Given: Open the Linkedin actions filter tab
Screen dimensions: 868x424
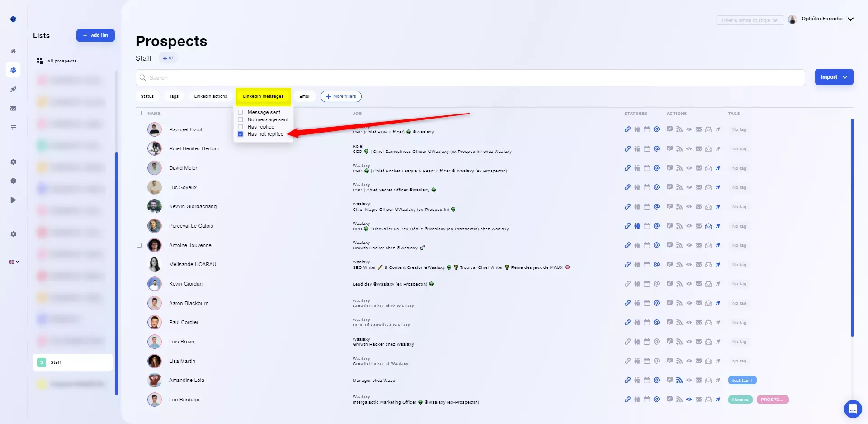Looking at the screenshot, I should pyautogui.click(x=211, y=96).
